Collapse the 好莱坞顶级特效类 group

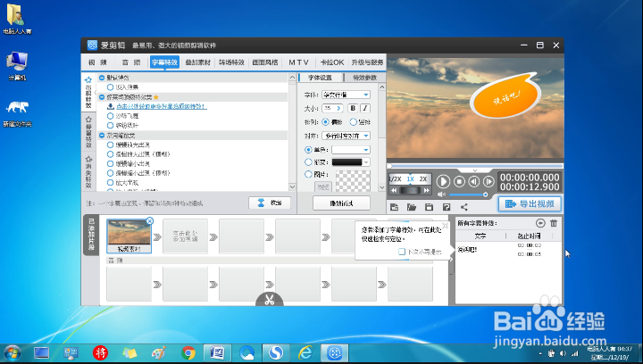pyautogui.click(x=102, y=97)
